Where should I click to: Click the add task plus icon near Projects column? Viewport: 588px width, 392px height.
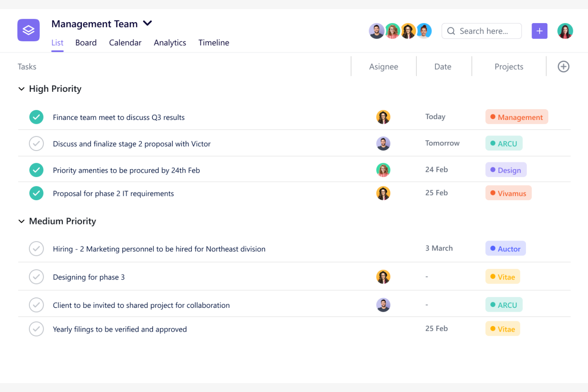click(x=563, y=66)
